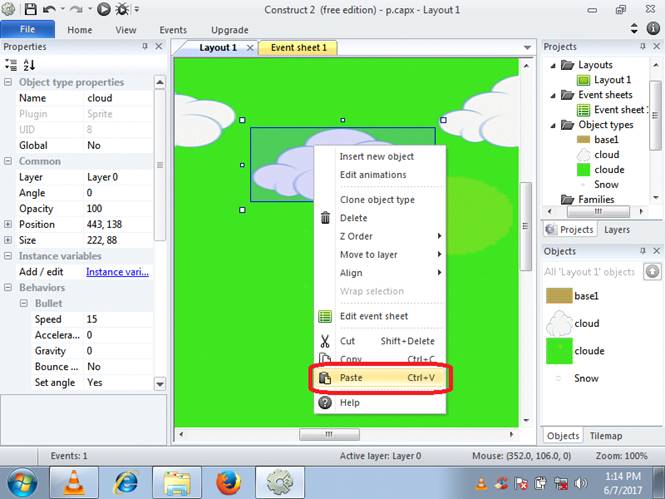Select cloud thumbnail in Objects panel
The width and height of the screenshot is (665, 499).
point(559,323)
